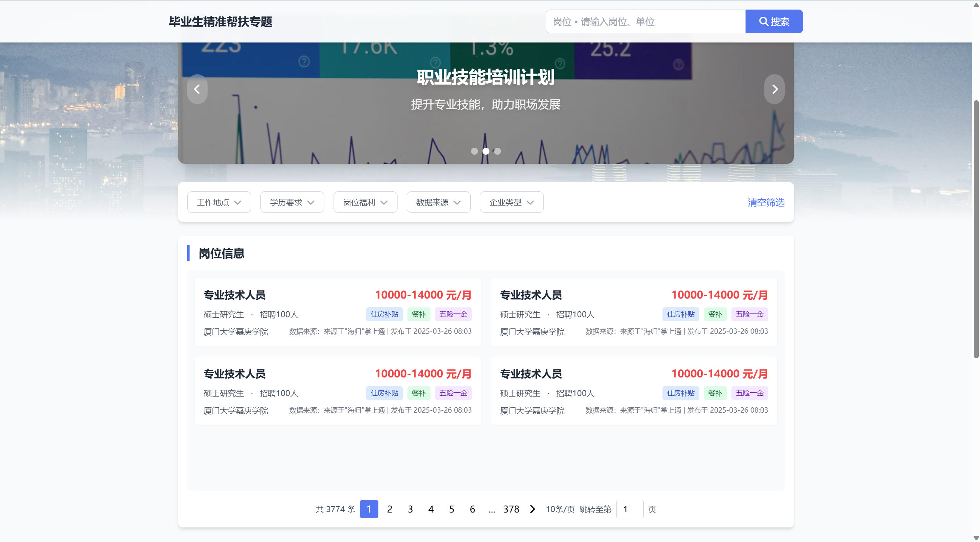This screenshot has height=542, width=980.
Task: Go to page 2 of results
Action: coord(389,509)
